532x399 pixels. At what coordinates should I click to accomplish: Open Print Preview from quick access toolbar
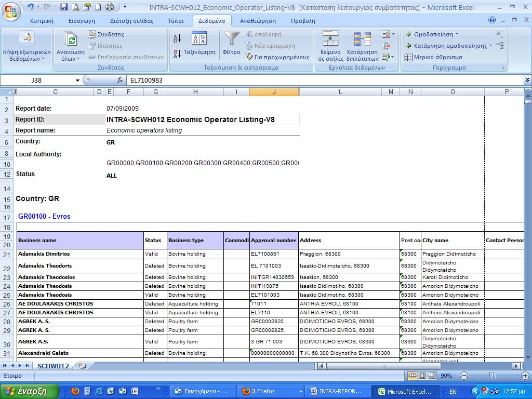point(75,6)
